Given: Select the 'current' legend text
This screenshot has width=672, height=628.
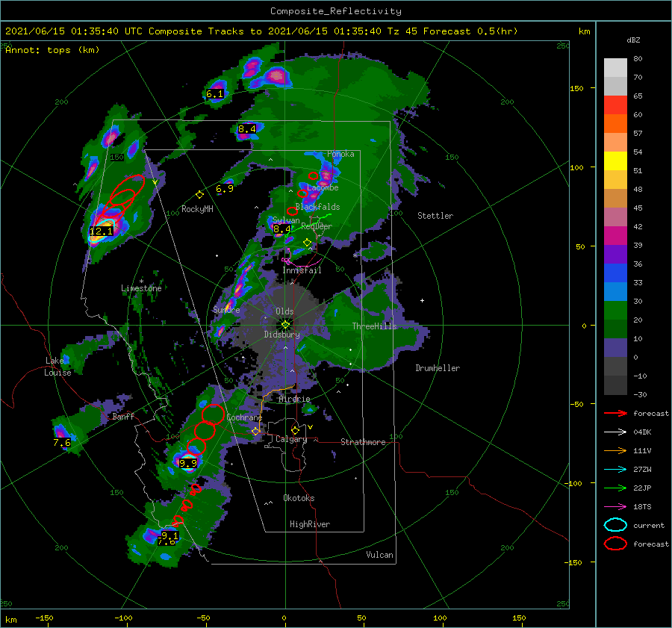Looking at the screenshot, I should 649,525.
